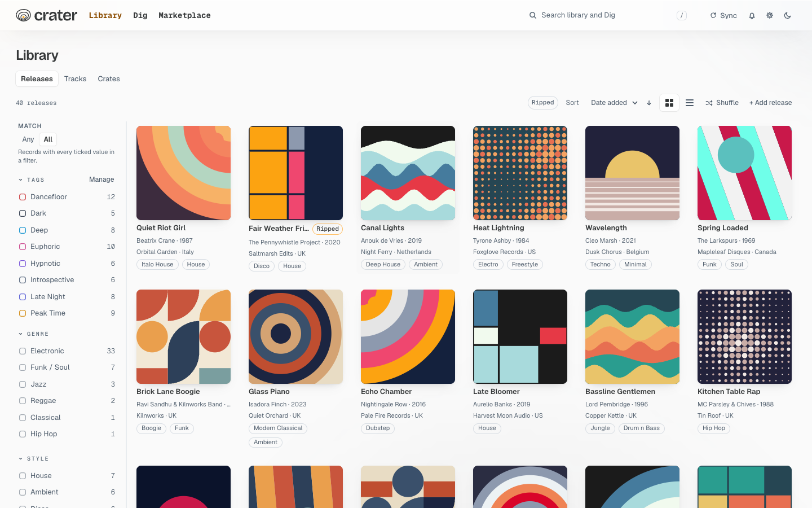Open the Date added sort dropdown
Viewport: 812px width, 508px height.
[614, 103]
